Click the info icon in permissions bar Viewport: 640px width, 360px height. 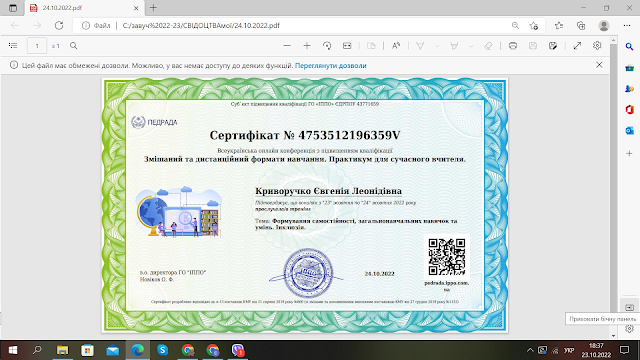pos(14,65)
